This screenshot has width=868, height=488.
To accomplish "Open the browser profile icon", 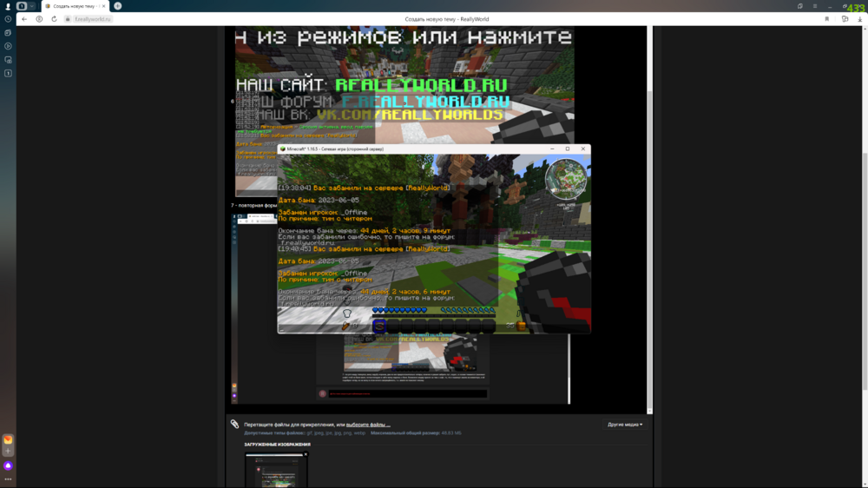I will pyautogui.click(x=8, y=6).
